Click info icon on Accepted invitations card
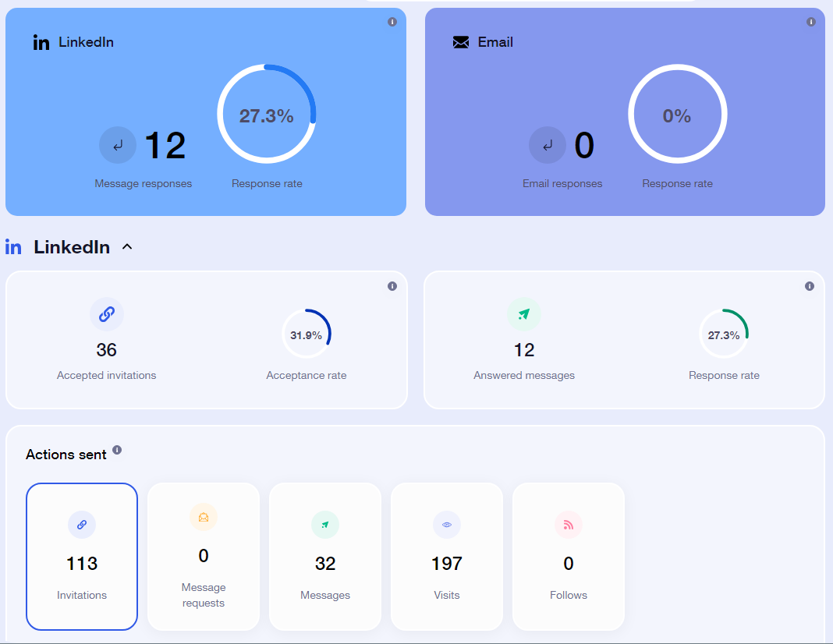 click(x=392, y=286)
